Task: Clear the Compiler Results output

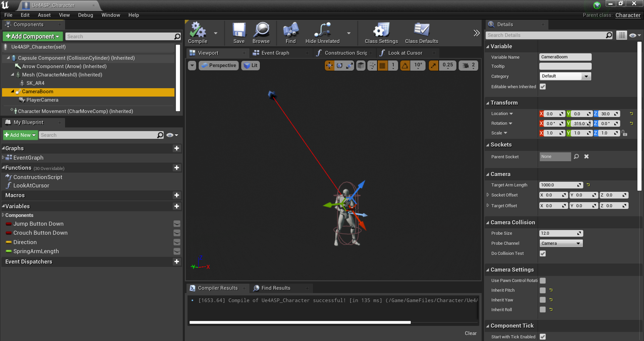Action: [470, 333]
